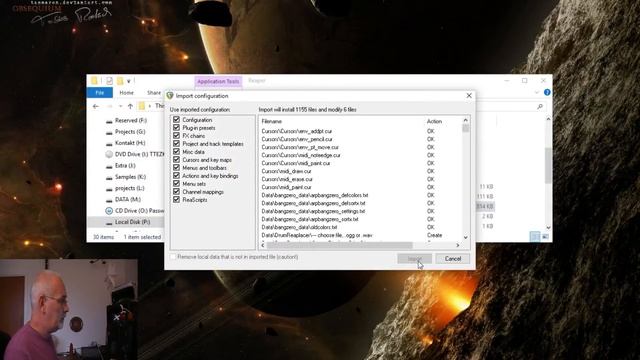The height and width of the screenshot is (360, 640).
Task: Toggle Project and track templates checkbox
Action: click(x=176, y=144)
